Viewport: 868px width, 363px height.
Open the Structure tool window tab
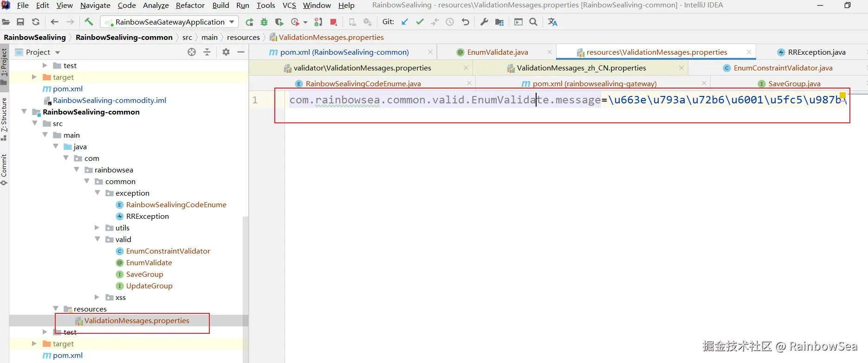click(4, 118)
